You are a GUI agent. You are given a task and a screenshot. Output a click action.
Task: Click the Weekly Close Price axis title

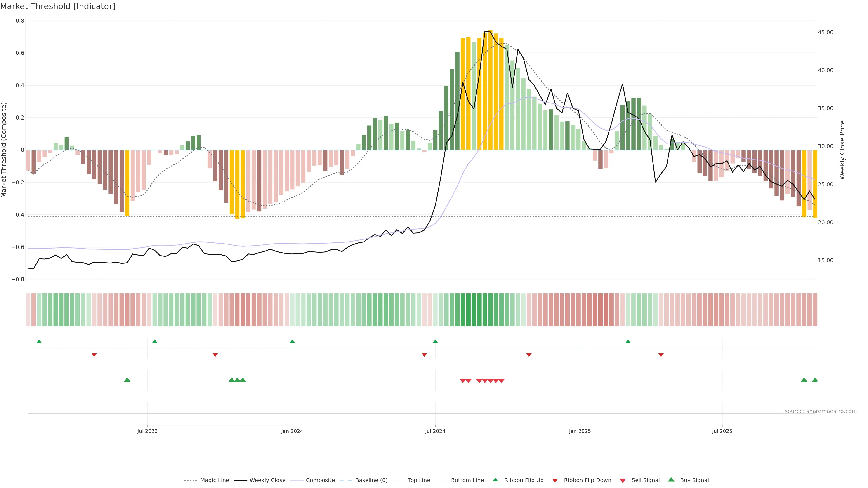point(842,150)
